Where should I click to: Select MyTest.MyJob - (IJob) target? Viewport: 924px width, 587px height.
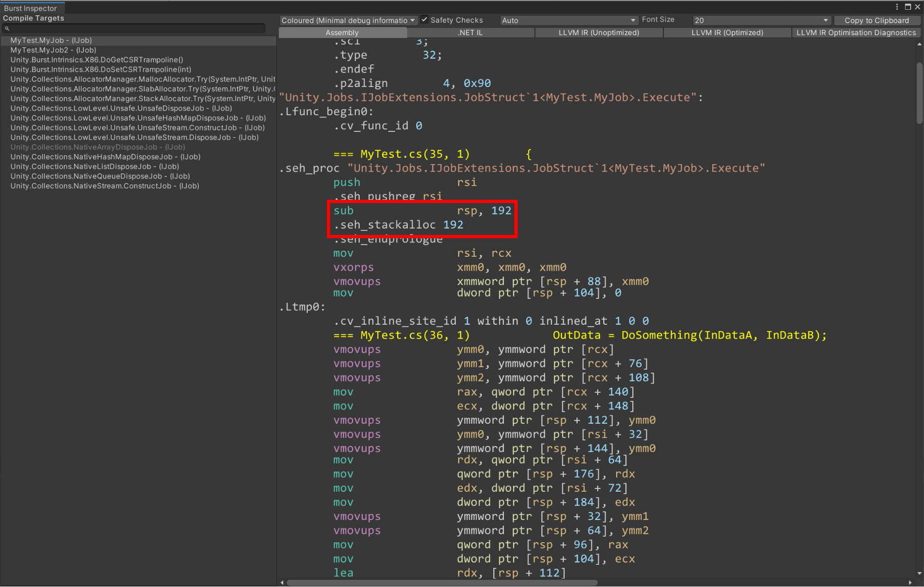[x=138, y=40]
